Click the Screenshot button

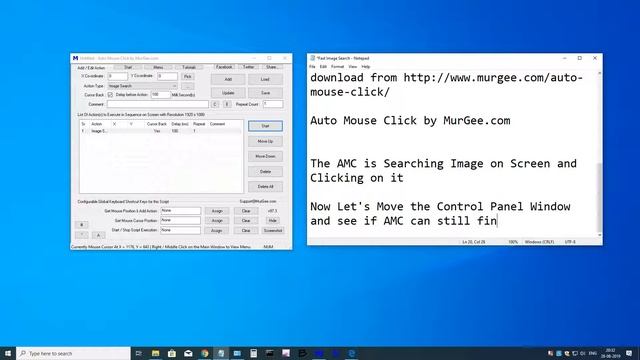[273, 231]
